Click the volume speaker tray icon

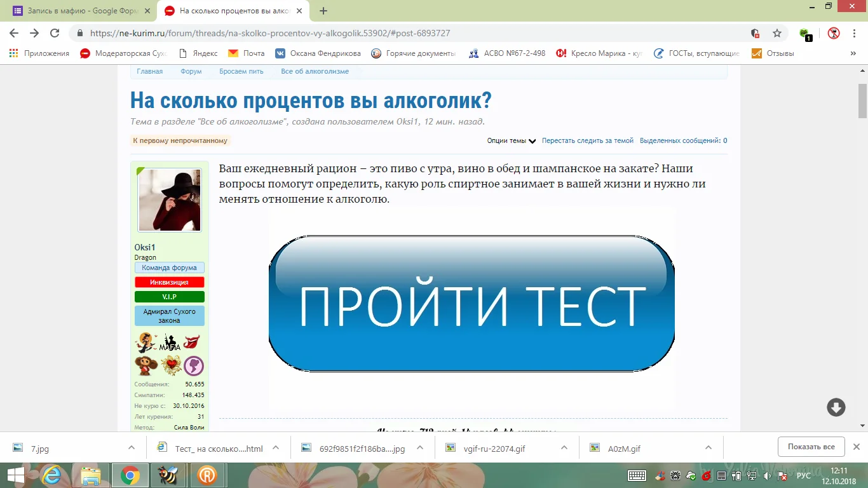[x=767, y=476]
